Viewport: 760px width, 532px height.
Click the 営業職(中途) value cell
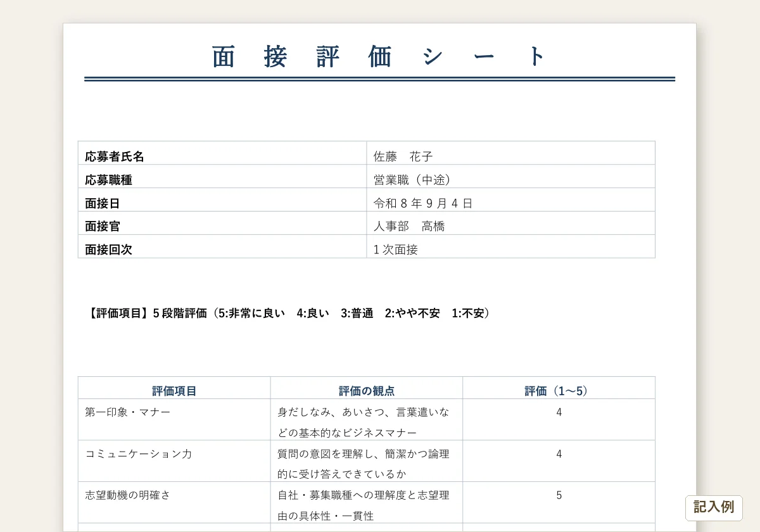click(510, 177)
